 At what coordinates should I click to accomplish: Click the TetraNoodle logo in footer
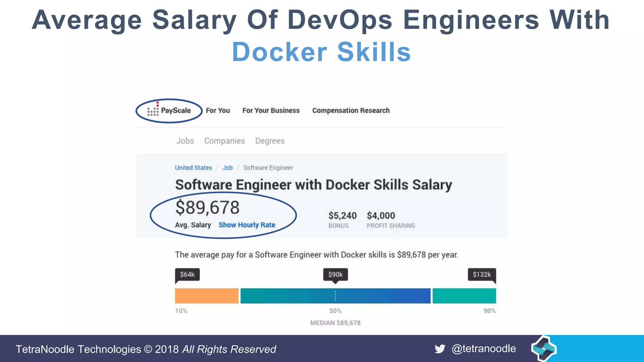544,348
